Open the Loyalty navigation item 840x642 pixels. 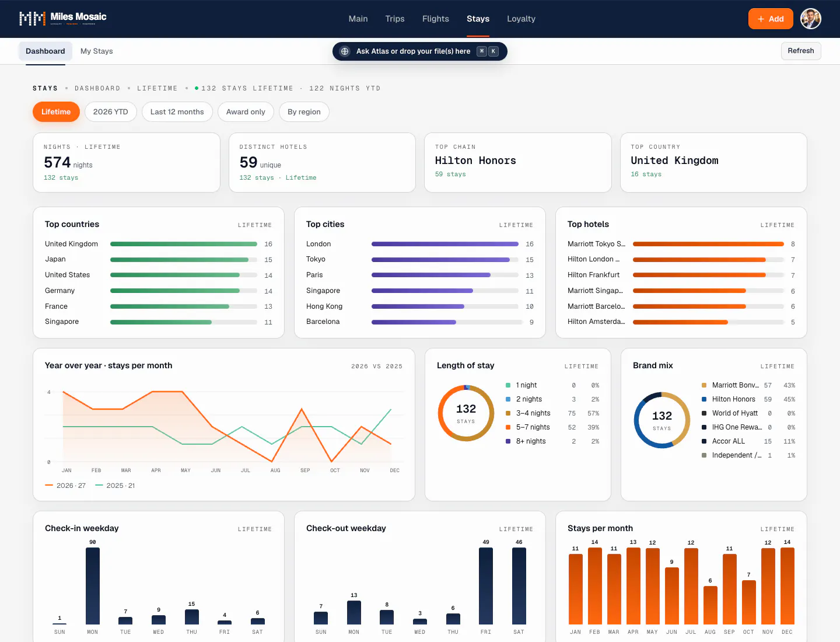pyautogui.click(x=521, y=19)
